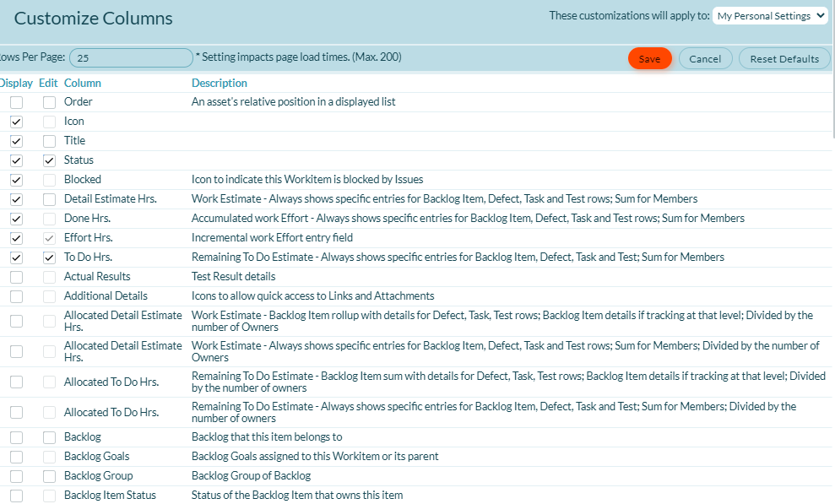Click the Customize Columns heading

93,18
